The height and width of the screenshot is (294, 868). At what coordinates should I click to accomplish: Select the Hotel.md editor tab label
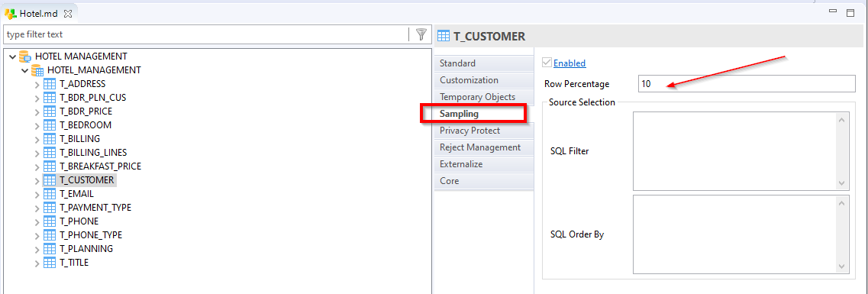39,13
